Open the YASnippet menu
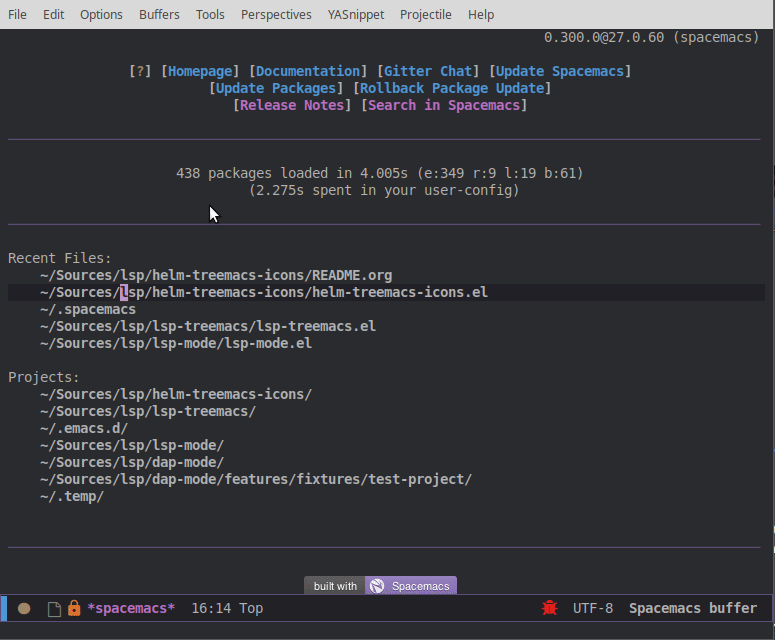Viewport: 775px width, 640px height. tap(356, 15)
